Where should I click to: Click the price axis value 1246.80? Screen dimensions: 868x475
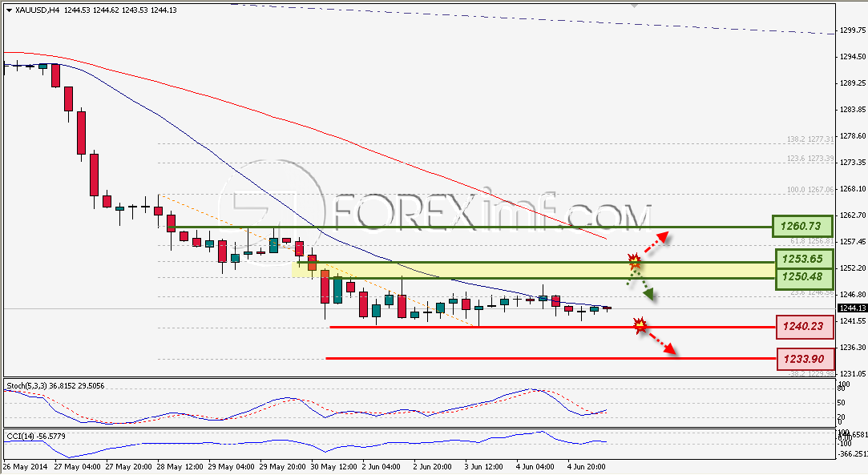point(853,294)
